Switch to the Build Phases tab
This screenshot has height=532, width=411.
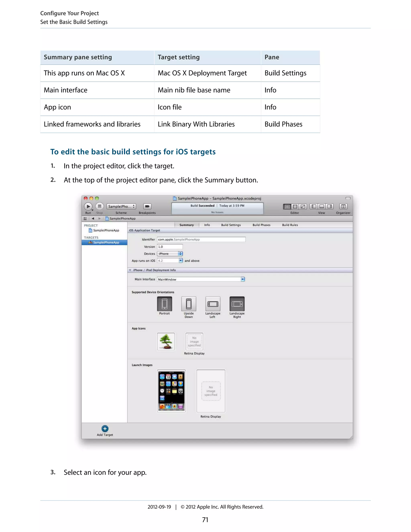coord(261,225)
